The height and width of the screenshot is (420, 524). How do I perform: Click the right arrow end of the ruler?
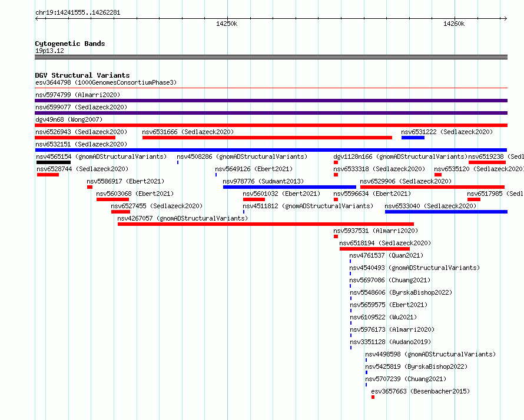click(506, 19)
